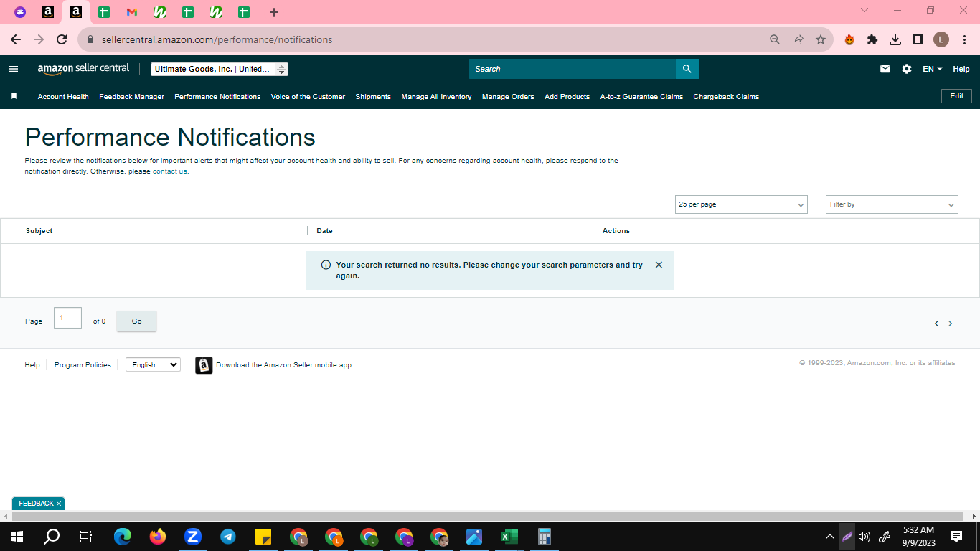
Task: Go to next page arrow
Action: pyautogui.click(x=951, y=324)
